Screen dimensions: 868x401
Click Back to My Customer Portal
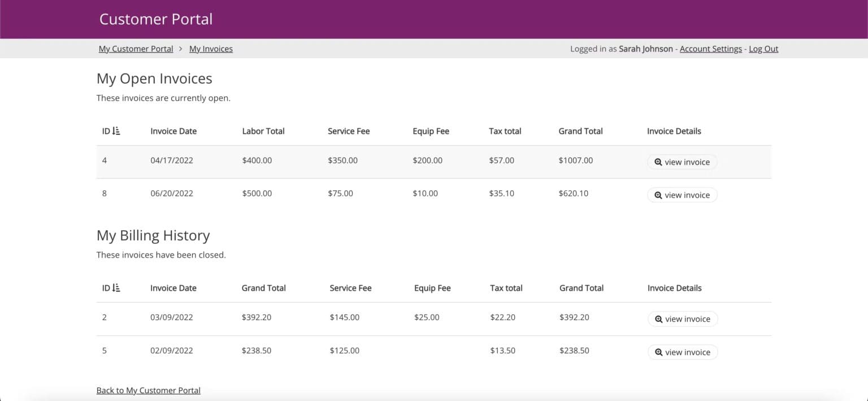point(149,390)
